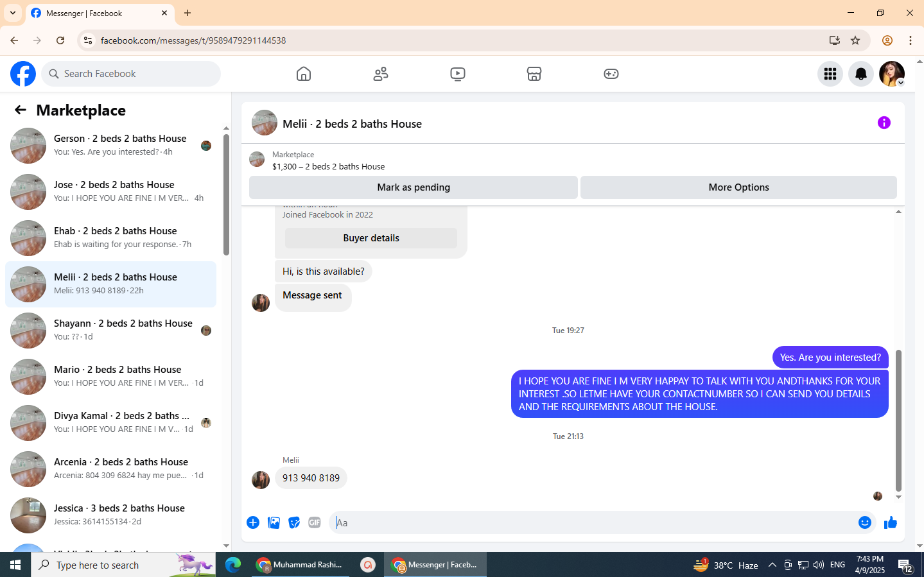Image resolution: width=924 pixels, height=577 pixels.
Task: Open the emoji picker
Action: [x=865, y=522]
